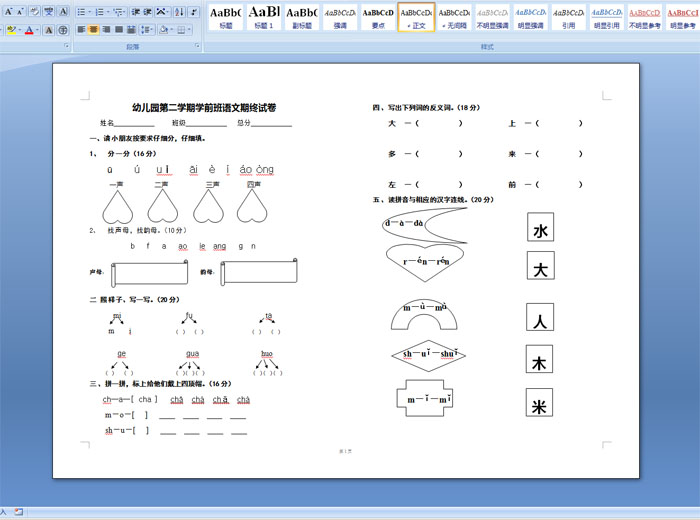700x520 pixels.
Task: Open the Asian Layout tool
Action: click(x=160, y=12)
